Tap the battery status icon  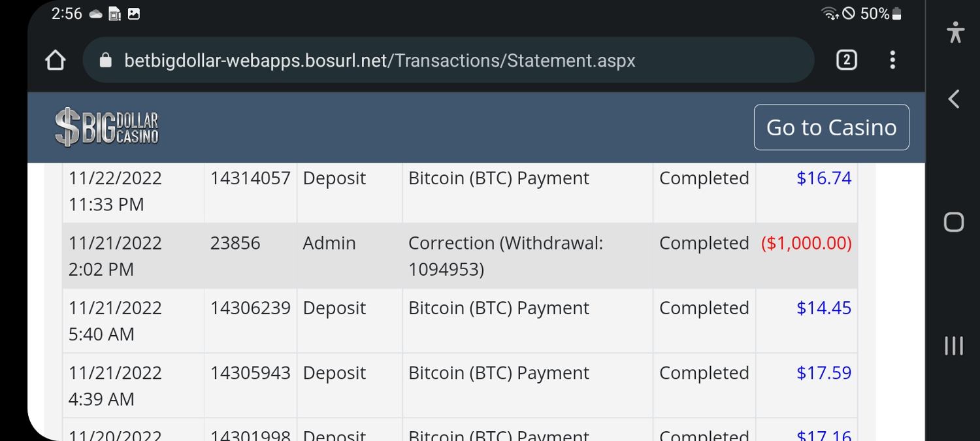pos(897,14)
